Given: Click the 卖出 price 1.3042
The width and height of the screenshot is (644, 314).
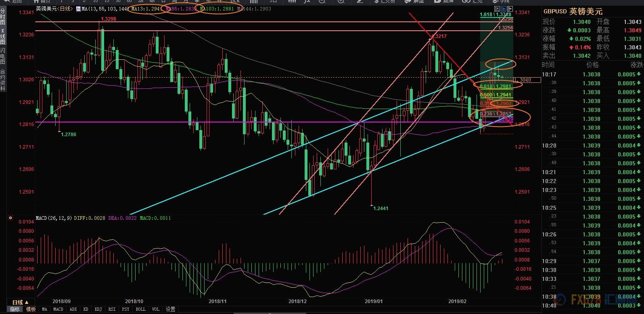Looking at the screenshot, I should (x=581, y=56).
